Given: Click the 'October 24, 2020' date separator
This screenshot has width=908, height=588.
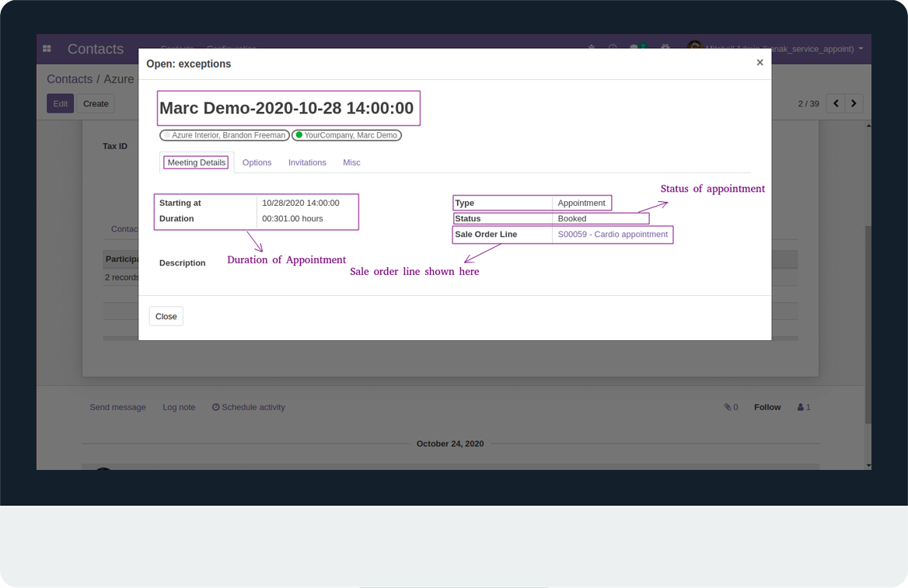Looking at the screenshot, I should click(450, 444).
